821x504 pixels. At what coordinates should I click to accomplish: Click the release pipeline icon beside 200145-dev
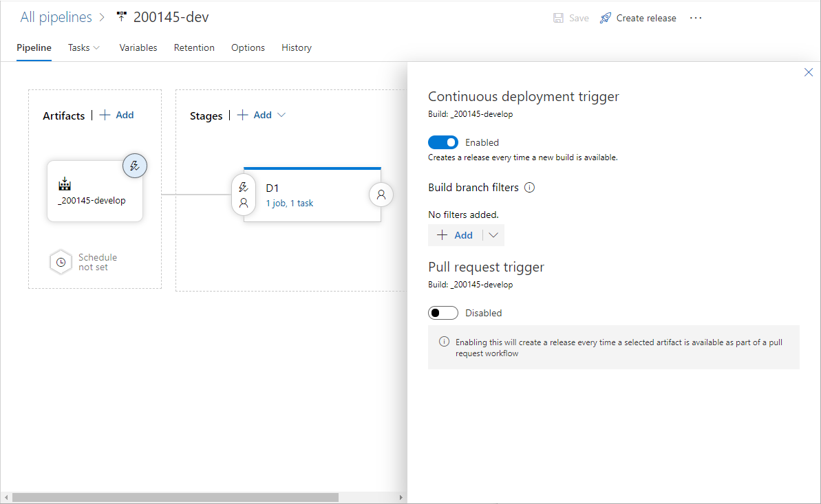(120, 16)
